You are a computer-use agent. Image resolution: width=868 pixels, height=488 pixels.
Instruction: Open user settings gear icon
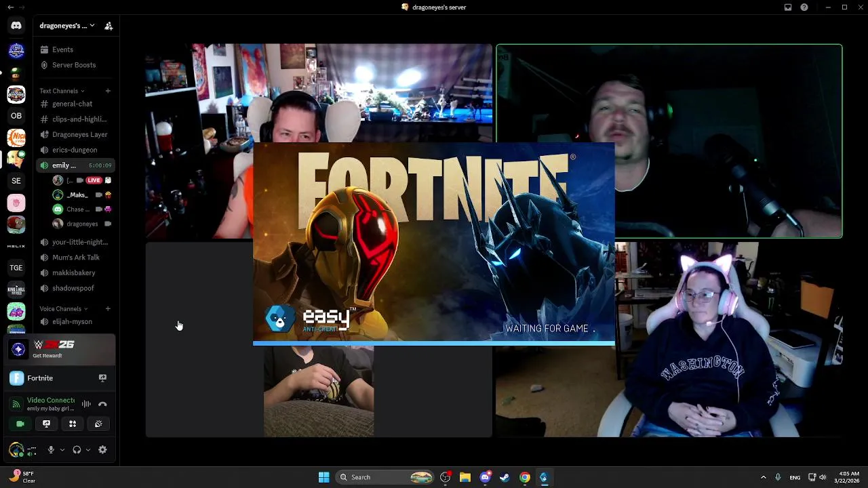tap(102, 449)
